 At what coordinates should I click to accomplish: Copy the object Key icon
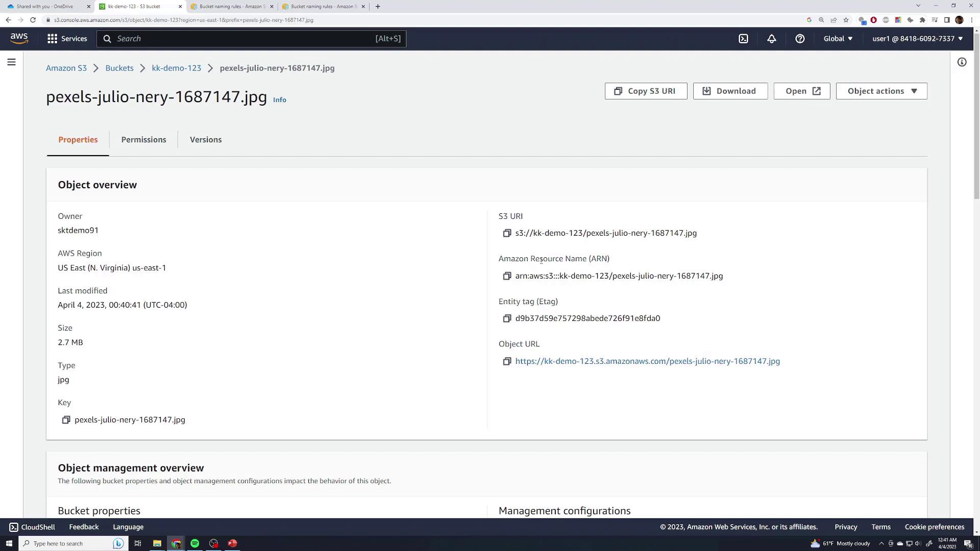click(x=66, y=420)
